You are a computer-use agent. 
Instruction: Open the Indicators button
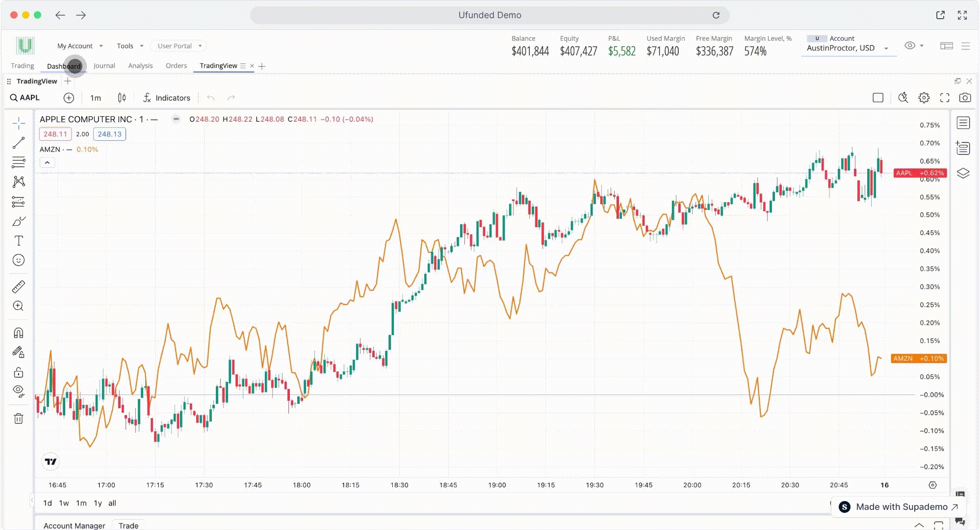pos(167,98)
